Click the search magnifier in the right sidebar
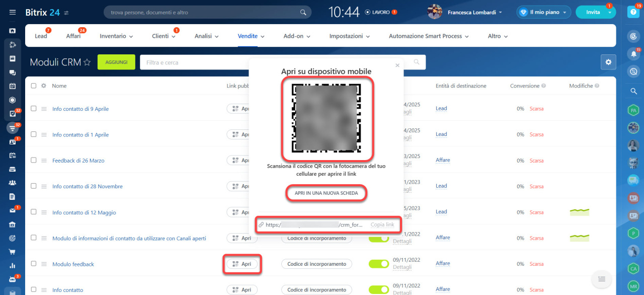 (x=633, y=91)
